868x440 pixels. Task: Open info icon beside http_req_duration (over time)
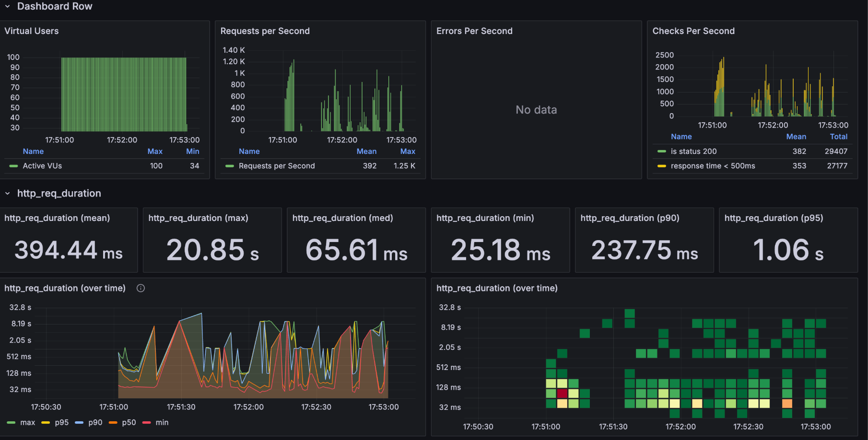141,288
